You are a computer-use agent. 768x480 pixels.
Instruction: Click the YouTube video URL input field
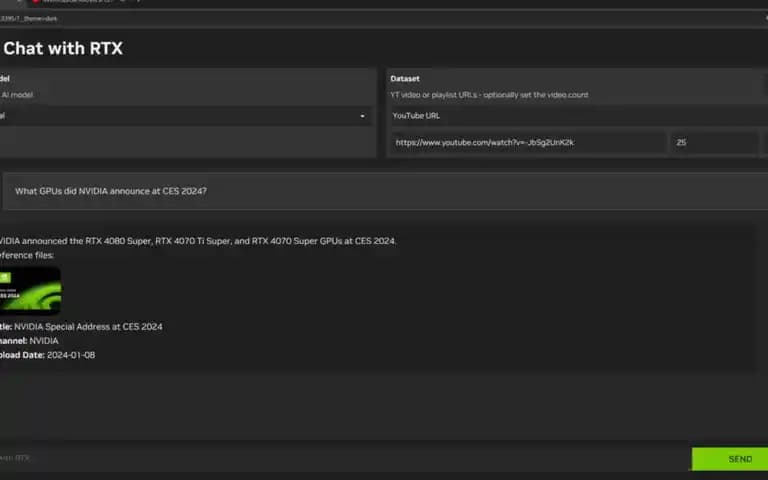pos(528,143)
